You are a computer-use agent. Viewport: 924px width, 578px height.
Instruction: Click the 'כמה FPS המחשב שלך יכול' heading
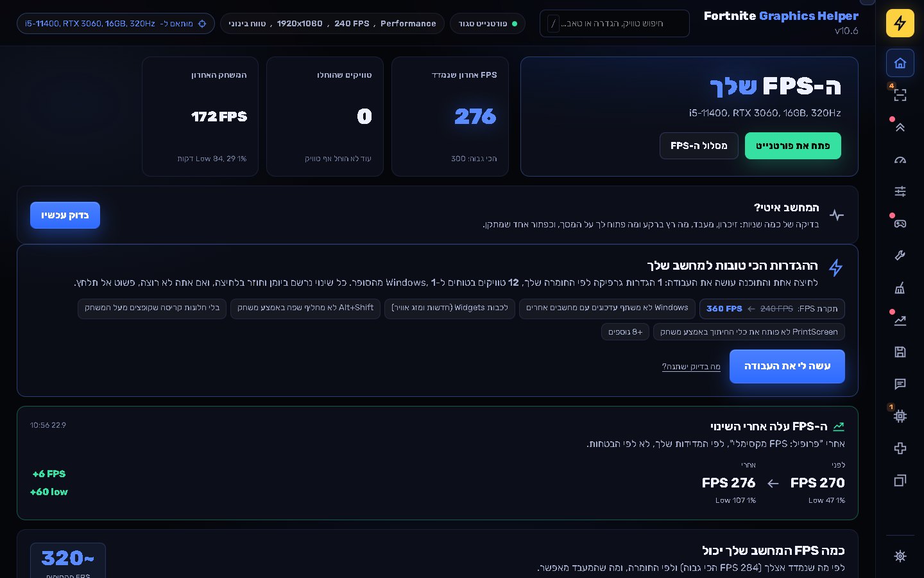point(773,550)
